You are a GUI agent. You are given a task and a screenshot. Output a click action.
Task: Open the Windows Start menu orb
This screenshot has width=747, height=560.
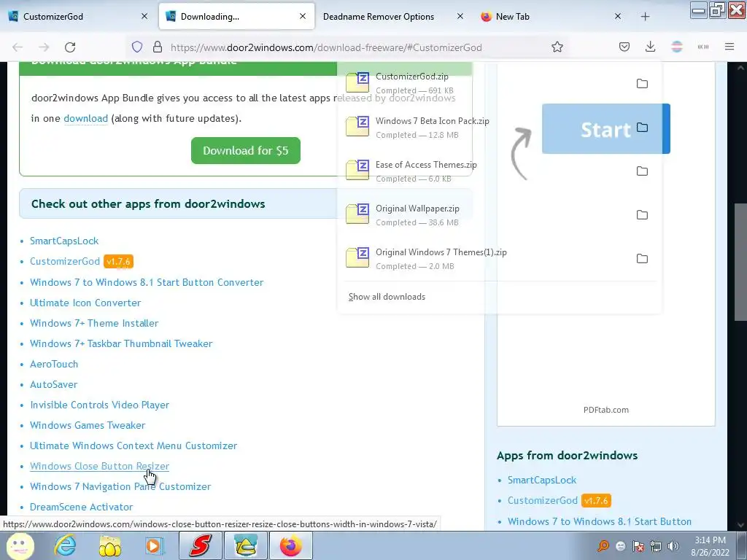[x=20, y=545]
